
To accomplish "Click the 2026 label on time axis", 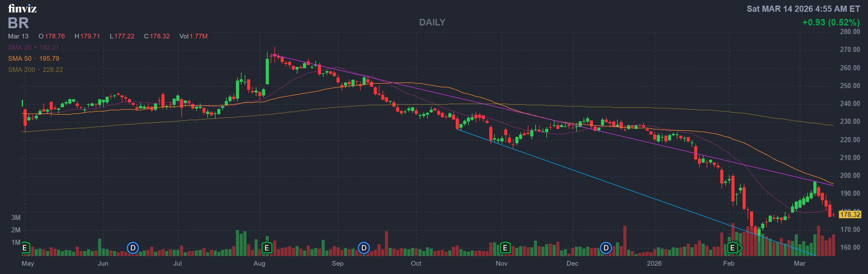I will coord(654,263).
